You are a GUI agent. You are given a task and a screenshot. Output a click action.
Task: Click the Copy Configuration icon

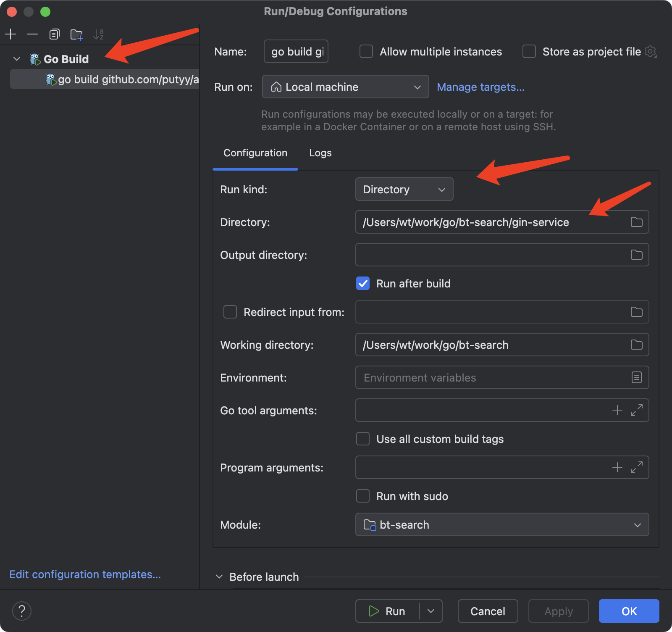[54, 34]
